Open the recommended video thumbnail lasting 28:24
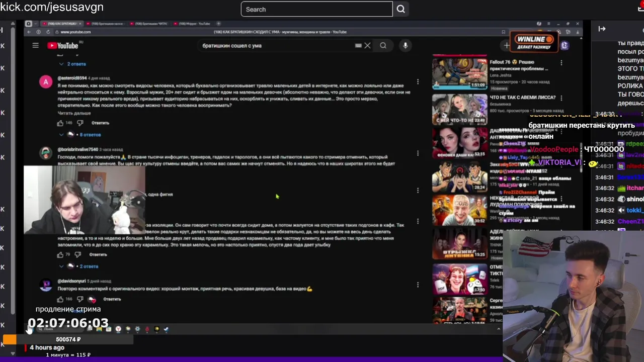Image resolution: width=644 pixels, height=362 pixels. [x=460, y=176]
